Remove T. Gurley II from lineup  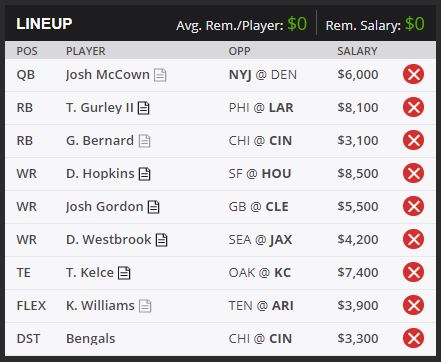click(x=413, y=107)
